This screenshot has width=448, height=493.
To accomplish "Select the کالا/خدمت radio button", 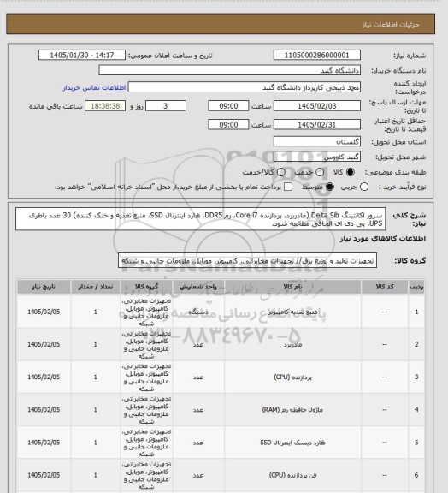I will [x=281, y=172].
